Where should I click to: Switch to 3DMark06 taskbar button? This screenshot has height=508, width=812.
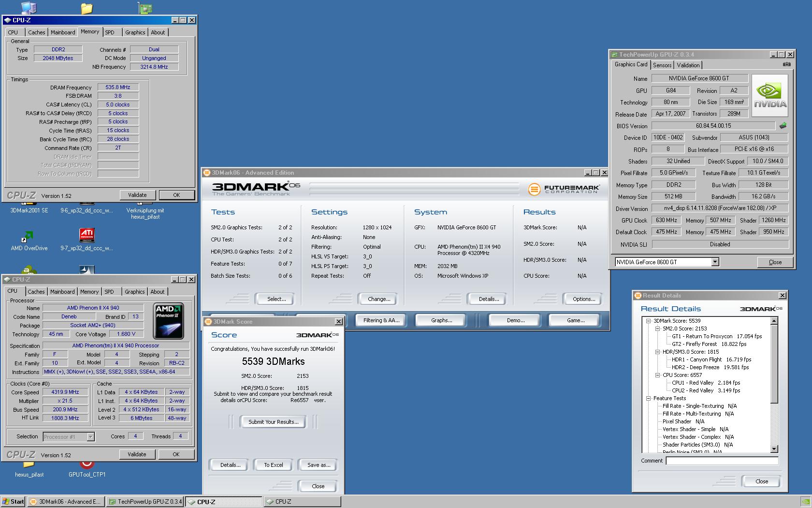pos(66,502)
